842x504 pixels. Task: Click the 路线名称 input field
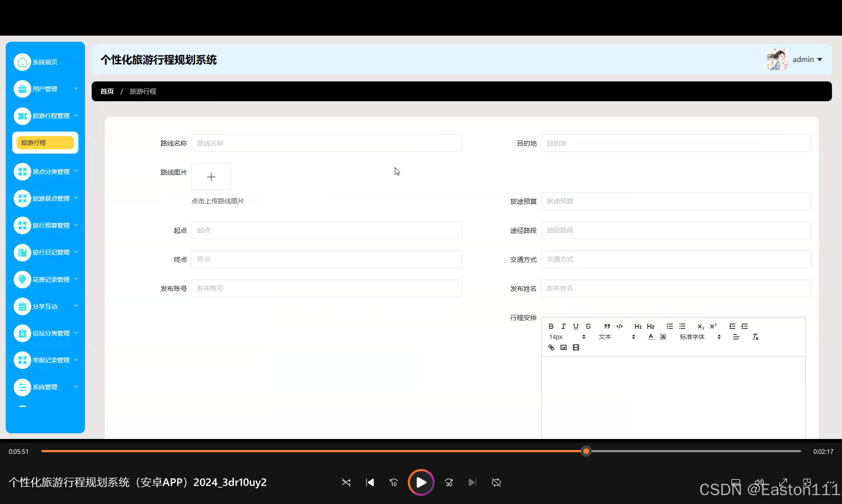pos(326,143)
